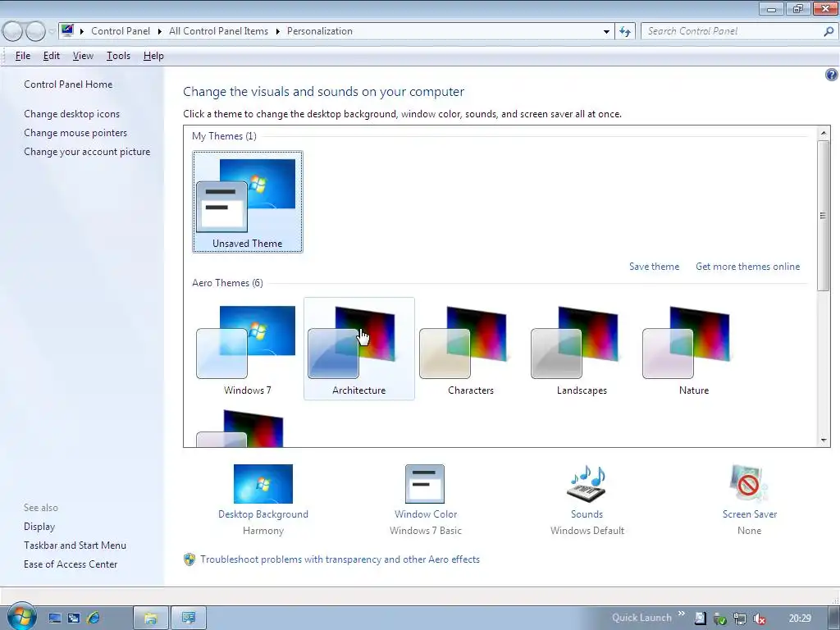Expand the Quick Launch toolbar chevron
Image resolution: width=840 pixels, height=630 pixels.
point(681,614)
